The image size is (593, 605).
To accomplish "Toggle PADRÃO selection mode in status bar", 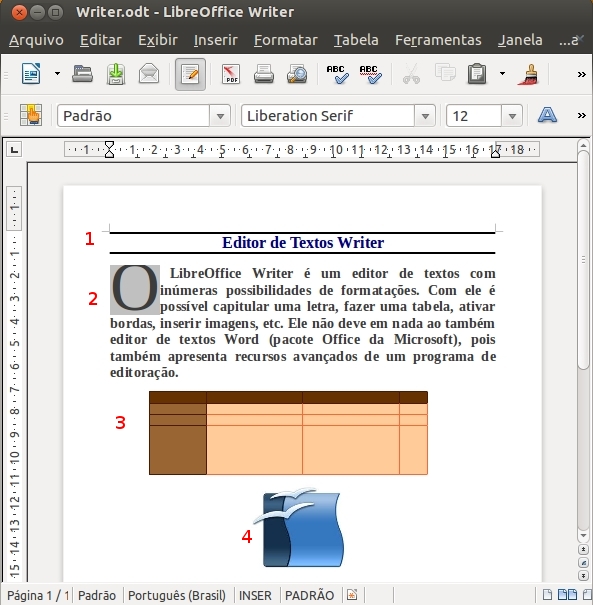I will click(x=309, y=595).
